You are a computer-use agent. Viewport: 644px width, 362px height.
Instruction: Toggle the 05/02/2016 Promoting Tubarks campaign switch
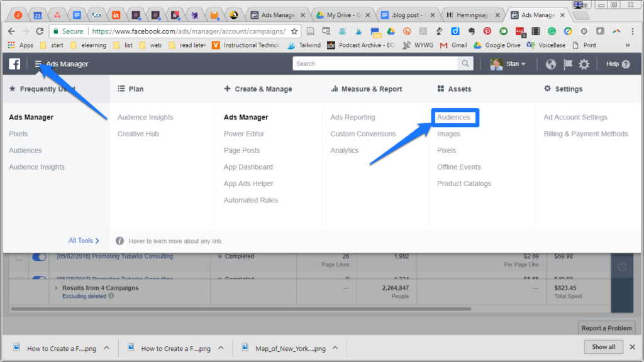tap(39, 257)
